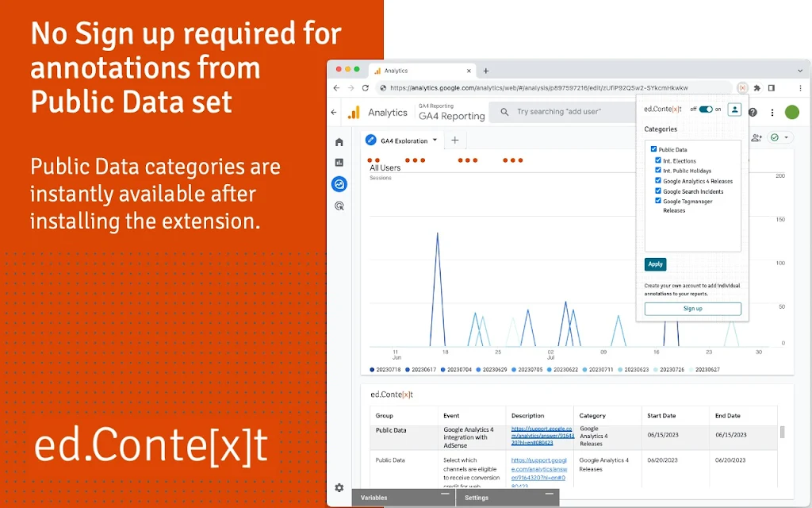Open the Analytics more options vertical dots

(x=772, y=113)
